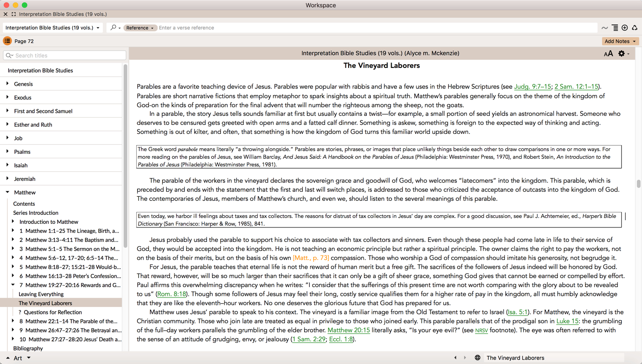Expand the Genesis tree item
The height and width of the screenshot is (364, 642).
click(7, 84)
